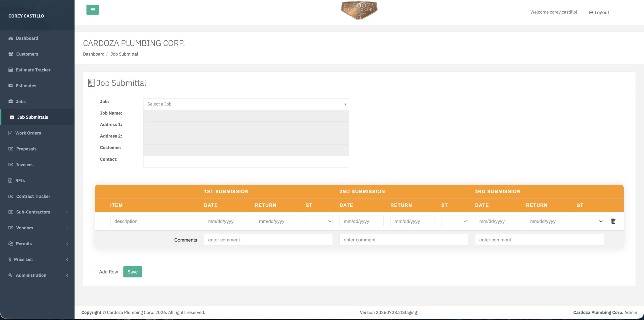644x320 pixels.
Task: Click the Contact input field
Action: [x=246, y=162]
